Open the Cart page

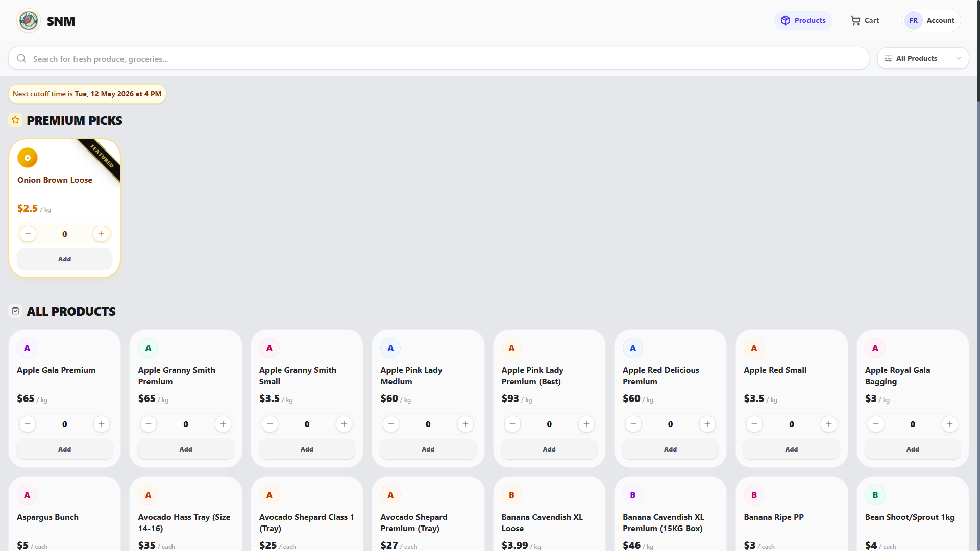[865, 20]
